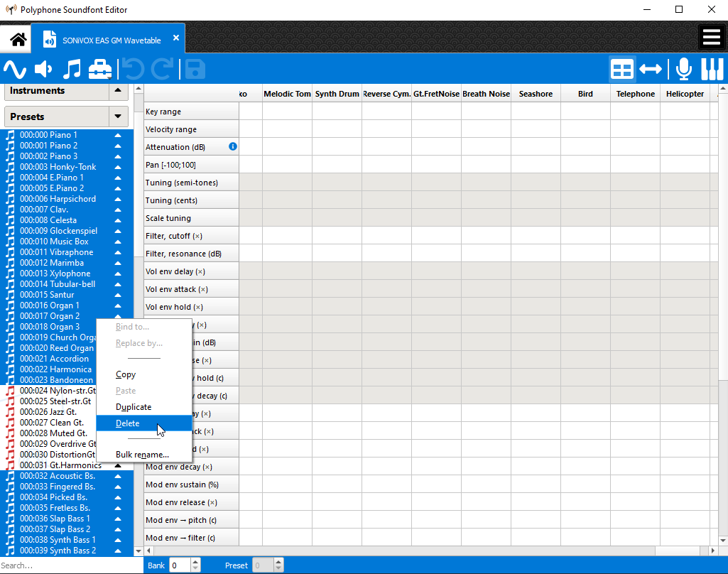Toggle the table editor view

click(622, 69)
